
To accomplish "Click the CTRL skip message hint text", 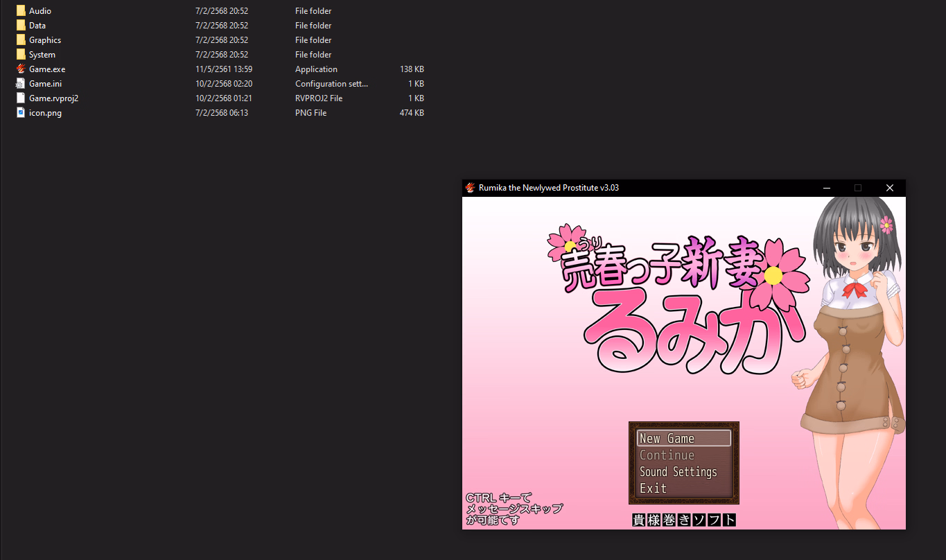I will (514, 509).
